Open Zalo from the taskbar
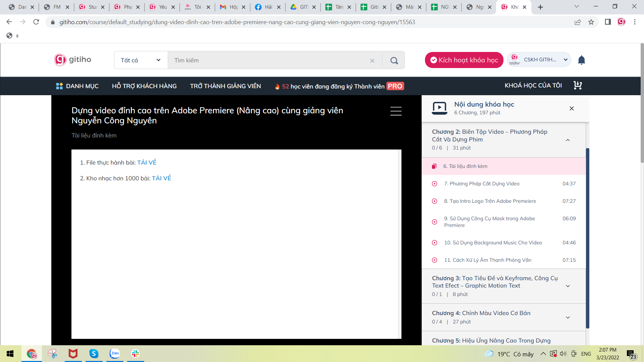 click(x=115, y=354)
